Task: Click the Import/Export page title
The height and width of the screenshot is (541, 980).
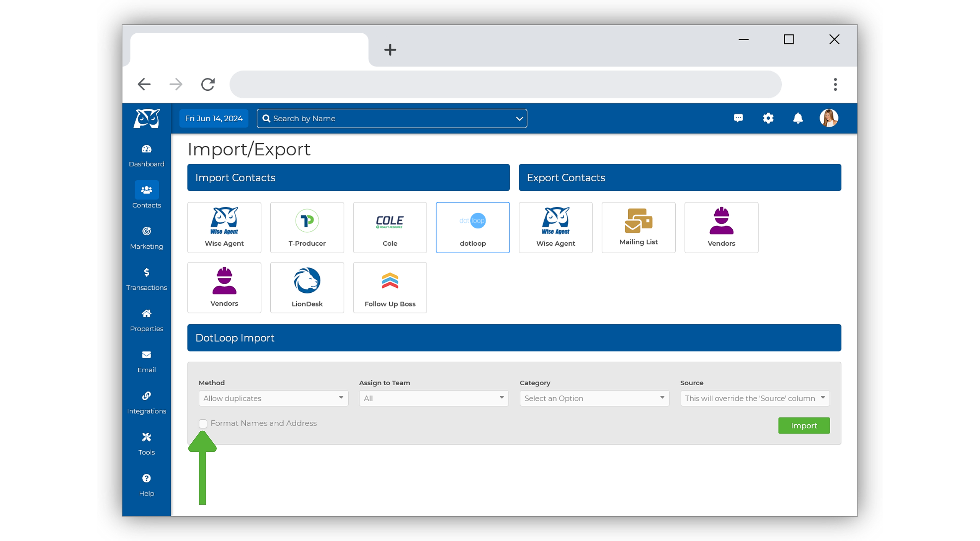Action: point(249,149)
